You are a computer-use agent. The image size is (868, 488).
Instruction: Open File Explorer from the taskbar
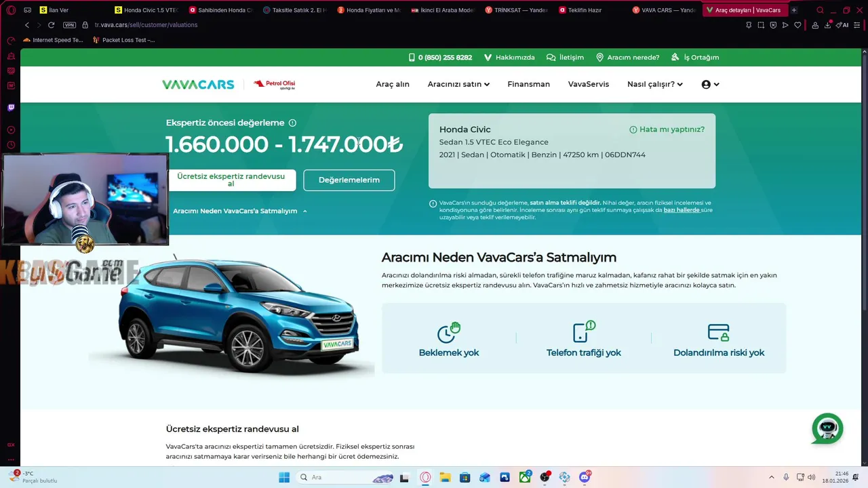point(445,477)
